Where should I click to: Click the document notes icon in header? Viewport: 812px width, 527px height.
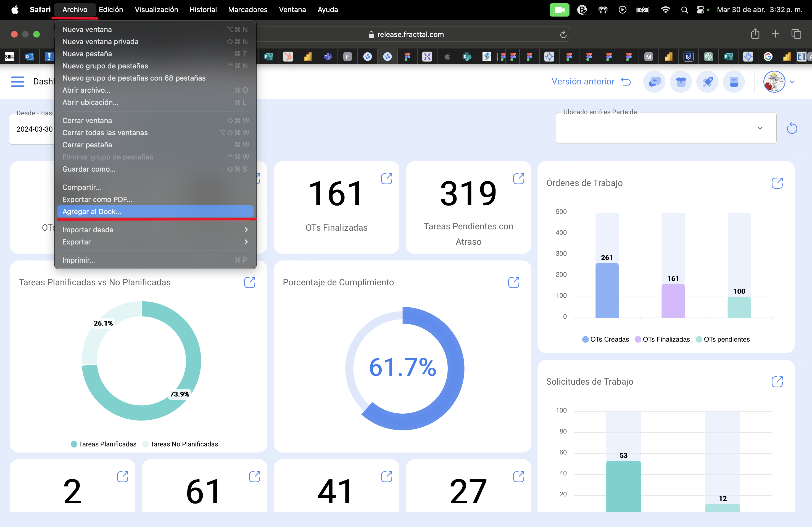click(x=734, y=82)
